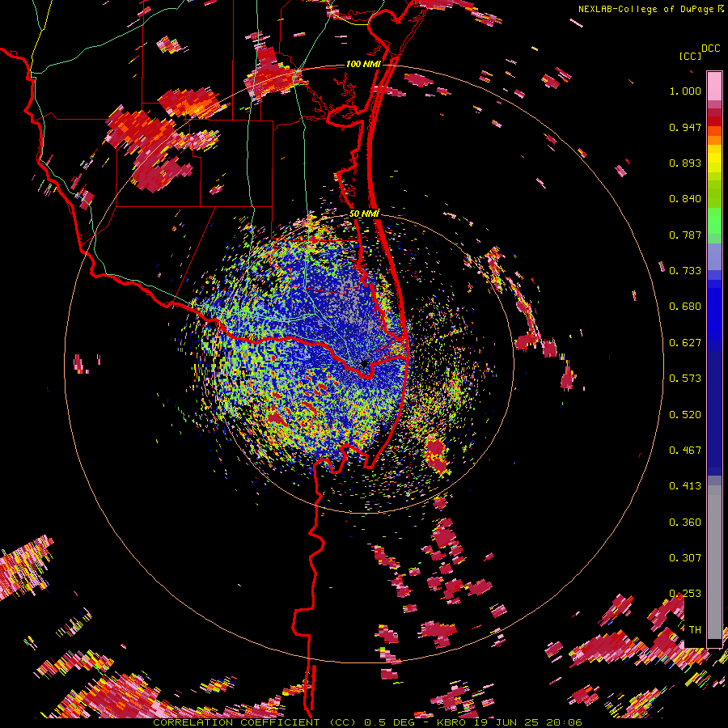Select the 0.627 scale value
The width and height of the screenshot is (728, 728).
point(685,343)
